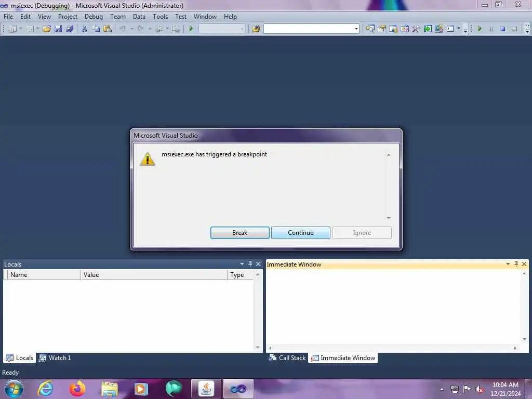This screenshot has width=532, height=399.
Task: Open the Debug toolbar overflow options arrow
Action: (x=527, y=29)
